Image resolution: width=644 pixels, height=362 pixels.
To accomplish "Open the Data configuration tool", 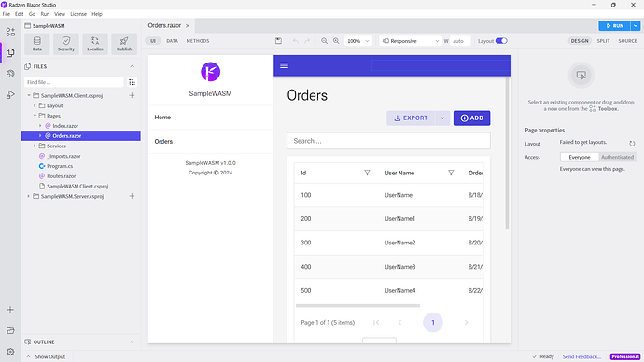I will 37,44.
